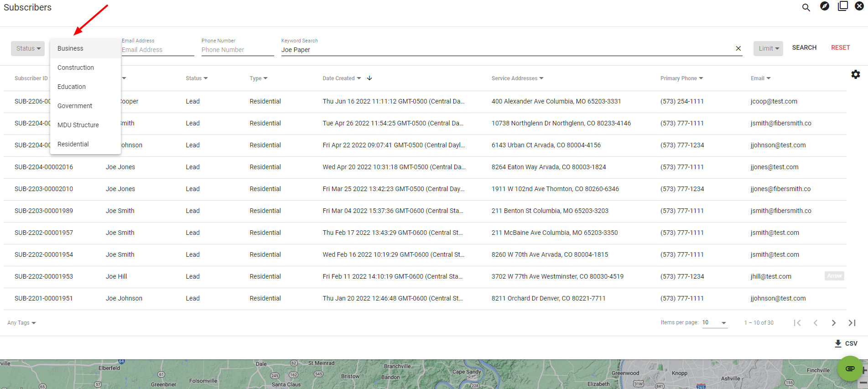The height and width of the screenshot is (389, 868).
Task: Go to previous page of results
Action: pos(816,323)
